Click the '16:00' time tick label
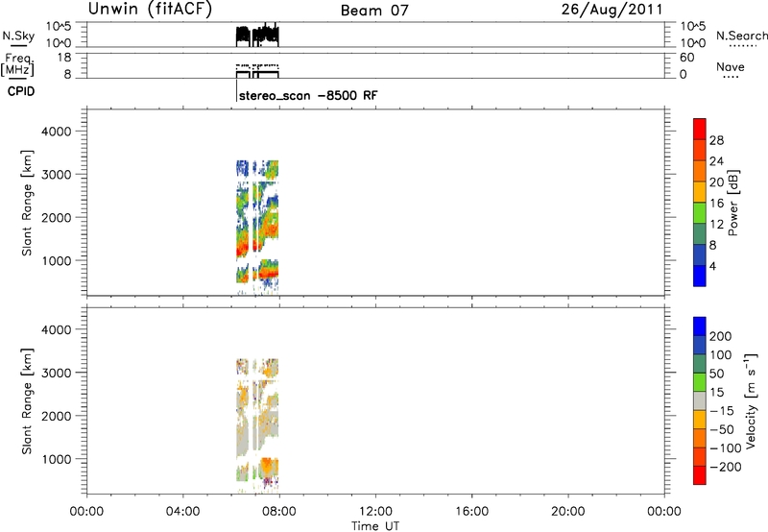The height and width of the screenshot is (532, 768). 471,512
